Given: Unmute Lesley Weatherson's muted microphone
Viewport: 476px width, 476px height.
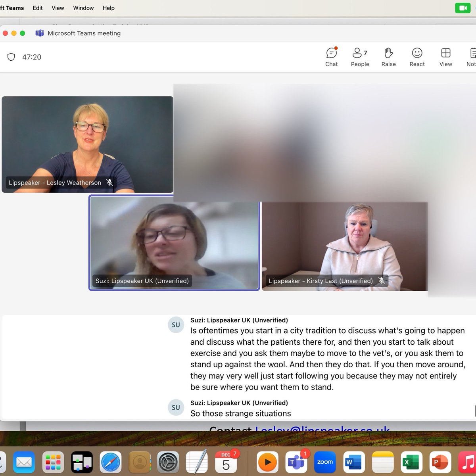Looking at the screenshot, I should [110, 182].
